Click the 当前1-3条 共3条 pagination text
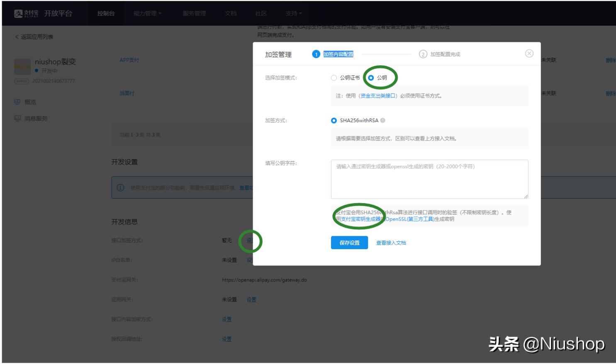 click(x=140, y=135)
